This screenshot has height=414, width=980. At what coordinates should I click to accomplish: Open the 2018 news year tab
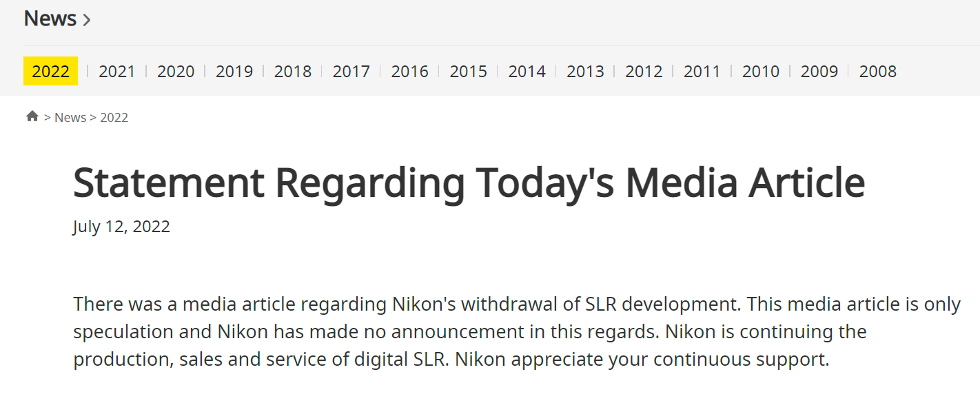[x=293, y=71]
